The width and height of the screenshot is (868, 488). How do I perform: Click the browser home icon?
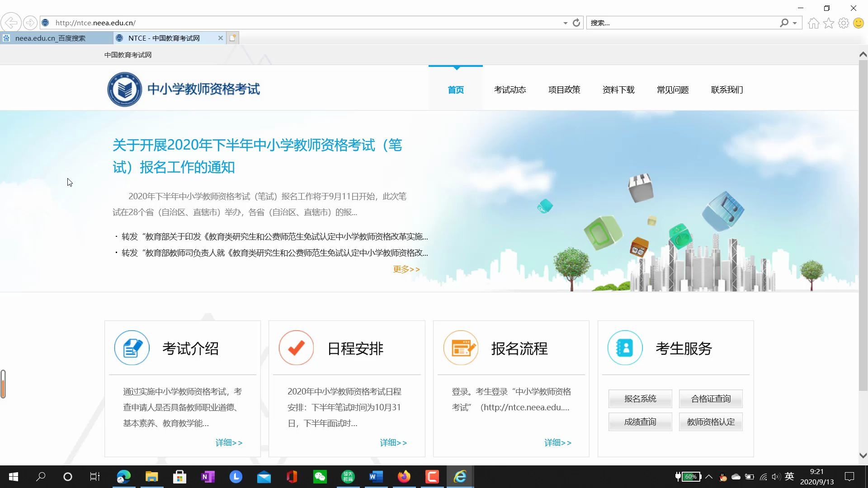[813, 23]
